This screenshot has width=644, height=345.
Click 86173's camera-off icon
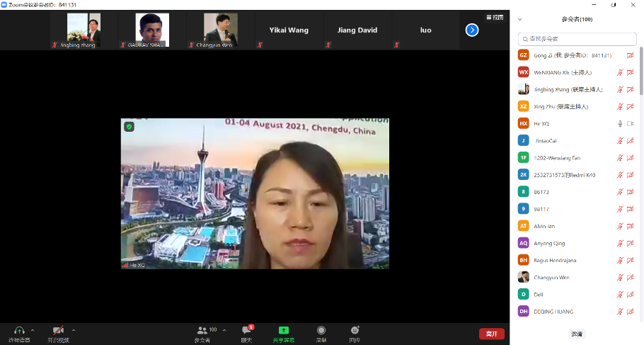[x=630, y=192]
